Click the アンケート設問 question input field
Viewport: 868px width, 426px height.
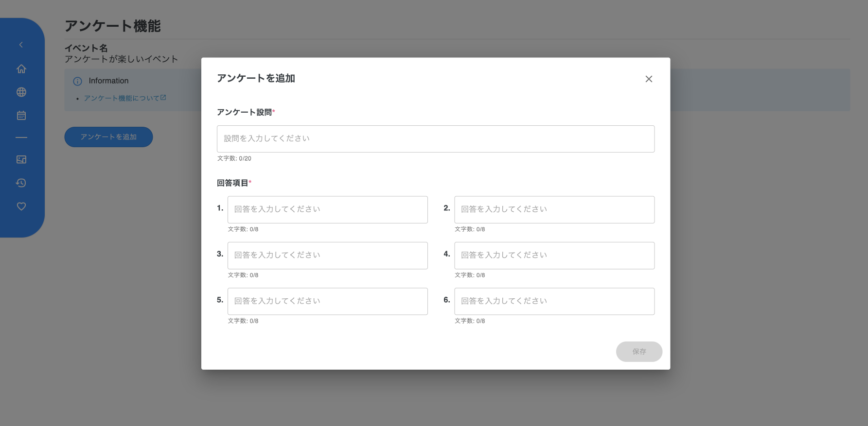[435, 139]
